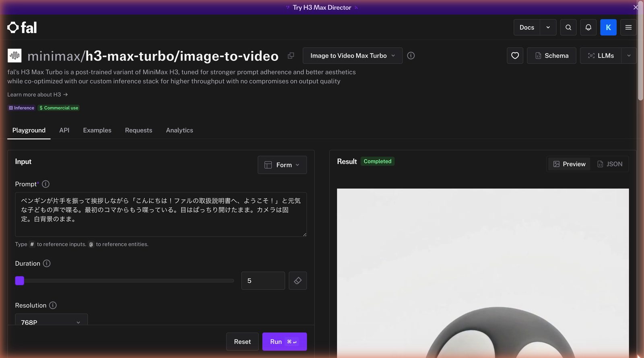Click the minimax/h3-max-turbo/image-to-video title
Screen dimensions: 644x358
coord(153,56)
